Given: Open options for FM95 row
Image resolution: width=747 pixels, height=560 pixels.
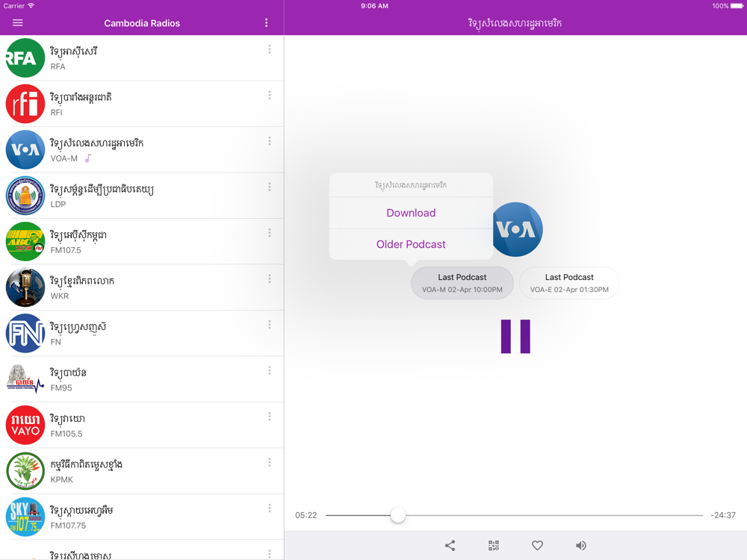Looking at the screenshot, I should (270, 370).
